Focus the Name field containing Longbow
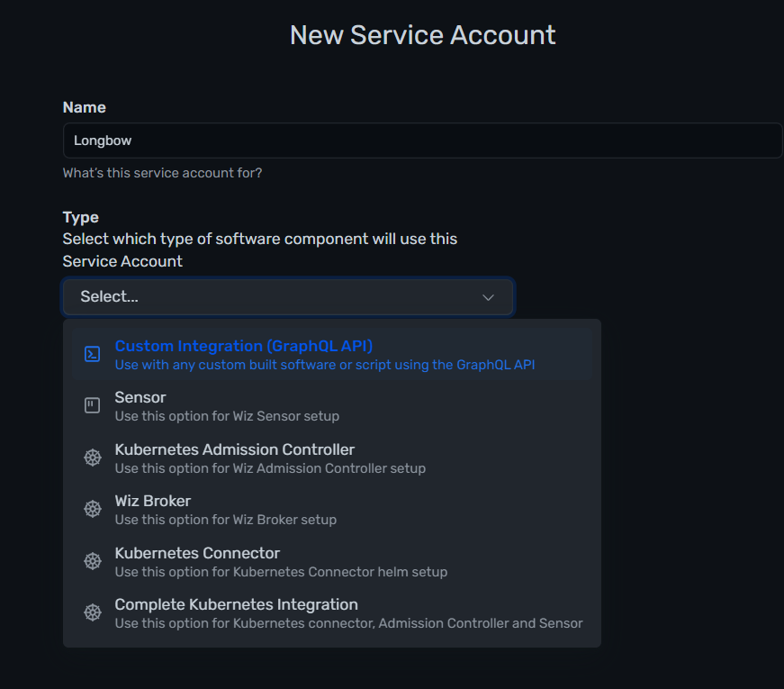This screenshot has width=784, height=689. pos(422,141)
